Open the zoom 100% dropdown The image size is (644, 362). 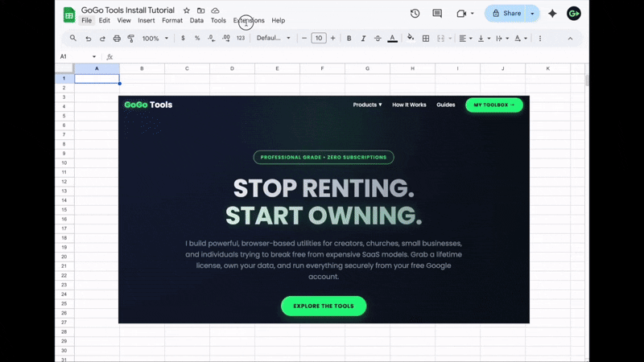pyautogui.click(x=155, y=38)
